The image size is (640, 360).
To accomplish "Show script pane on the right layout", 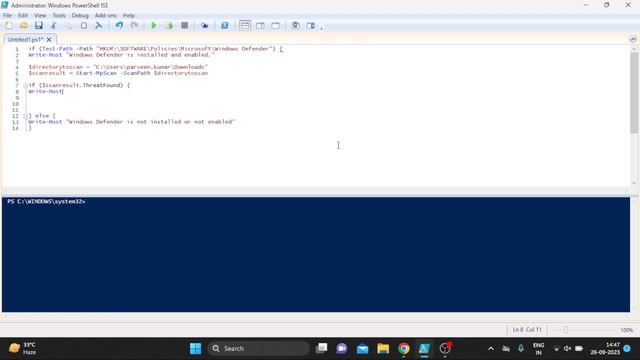I will pos(260,26).
